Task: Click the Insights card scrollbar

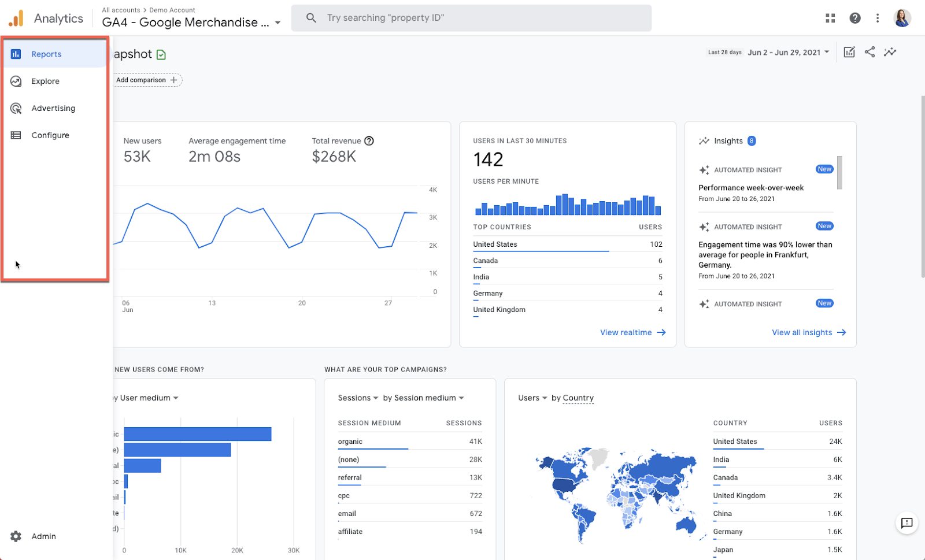Action: click(x=839, y=173)
